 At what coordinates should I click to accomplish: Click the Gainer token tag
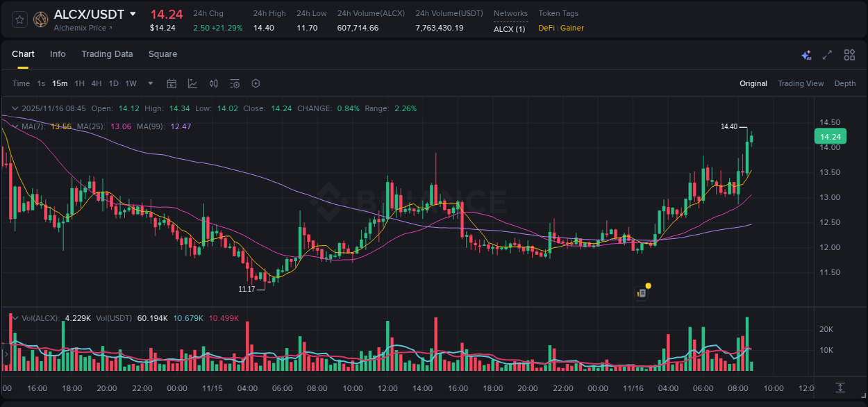tap(572, 28)
